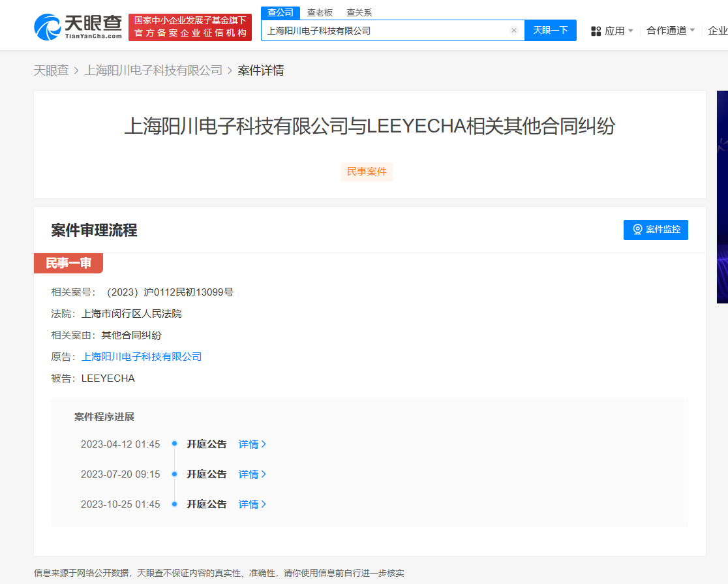Click the blue timeline dot beside 2023-04-12
This screenshot has height=584, width=728.
[x=174, y=444]
